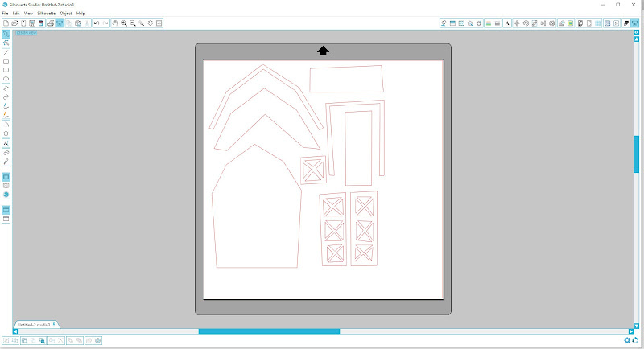Switch to the Untitled-2.studio3 document tab
This screenshot has width=644, height=349.
click(34, 325)
